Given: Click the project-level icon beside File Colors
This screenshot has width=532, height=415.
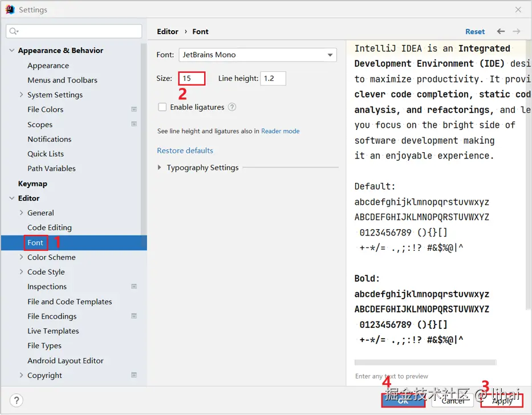Looking at the screenshot, I should coord(134,109).
